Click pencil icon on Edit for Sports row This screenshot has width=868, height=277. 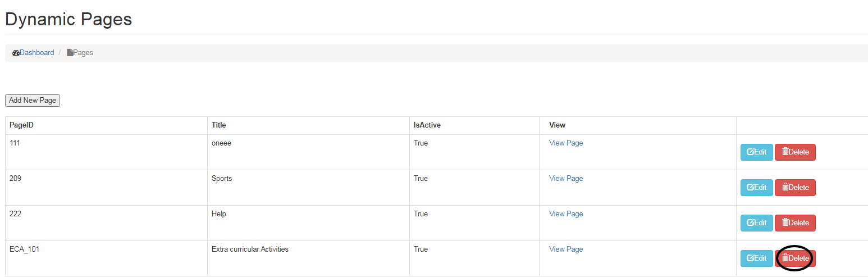(x=750, y=188)
